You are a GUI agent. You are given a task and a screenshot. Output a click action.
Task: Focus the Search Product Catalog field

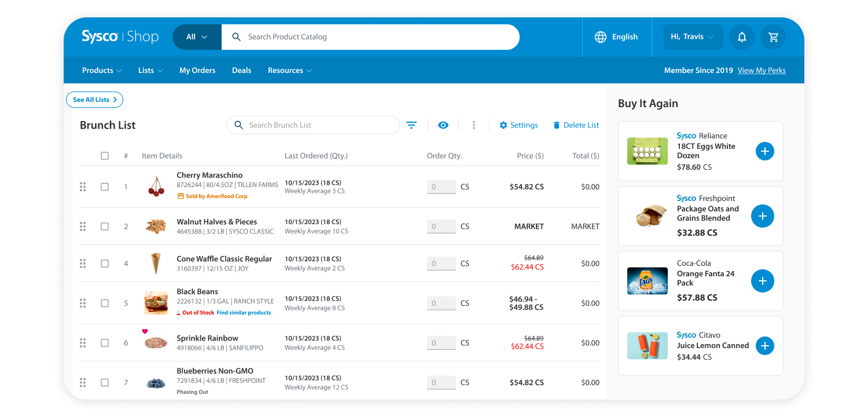[x=370, y=37]
